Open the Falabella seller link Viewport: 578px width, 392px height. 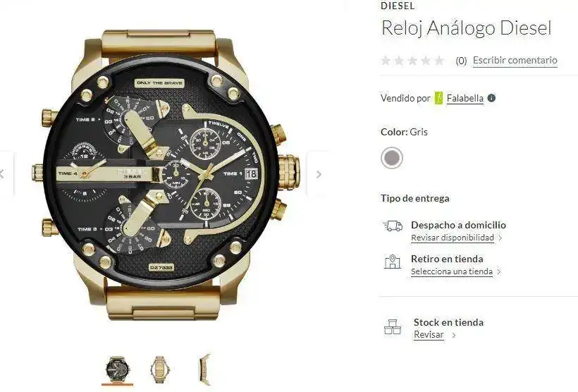pyautogui.click(x=465, y=99)
